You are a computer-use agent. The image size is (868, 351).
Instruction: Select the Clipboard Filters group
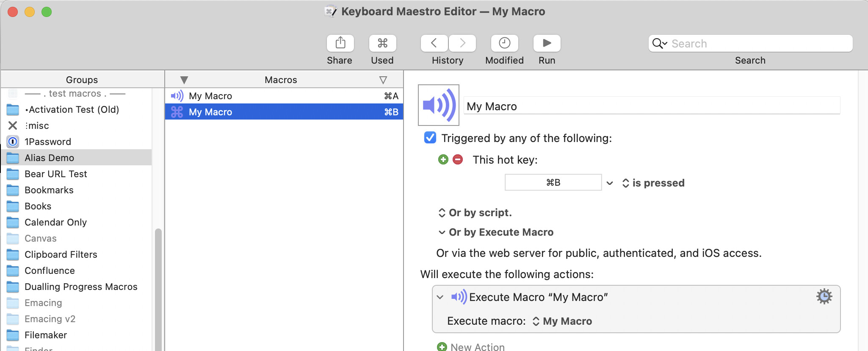point(76,254)
